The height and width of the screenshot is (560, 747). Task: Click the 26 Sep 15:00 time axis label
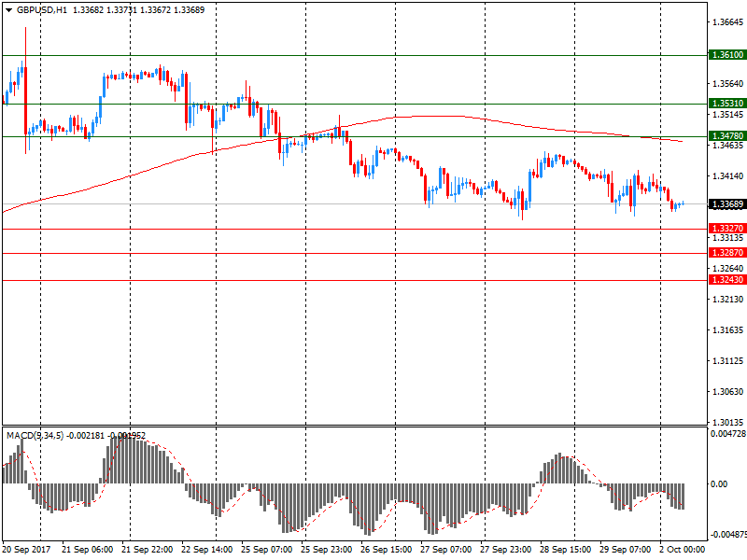[387, 550]
